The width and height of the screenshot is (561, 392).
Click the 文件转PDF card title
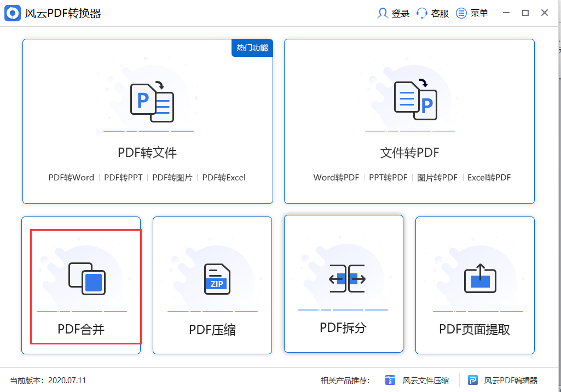point(409,153)
